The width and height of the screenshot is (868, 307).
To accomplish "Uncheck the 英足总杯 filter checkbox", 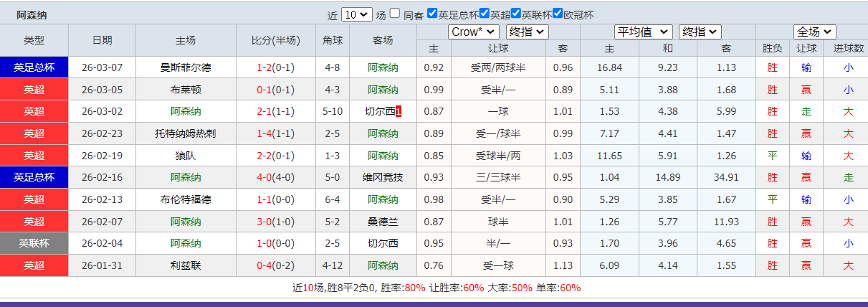I will 431,14.
